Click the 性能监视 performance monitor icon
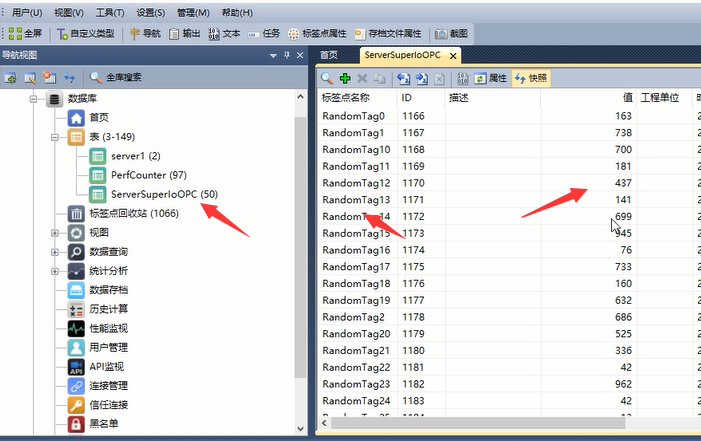Viewport: 701px width, 441px height. click(x=76, y=329)
